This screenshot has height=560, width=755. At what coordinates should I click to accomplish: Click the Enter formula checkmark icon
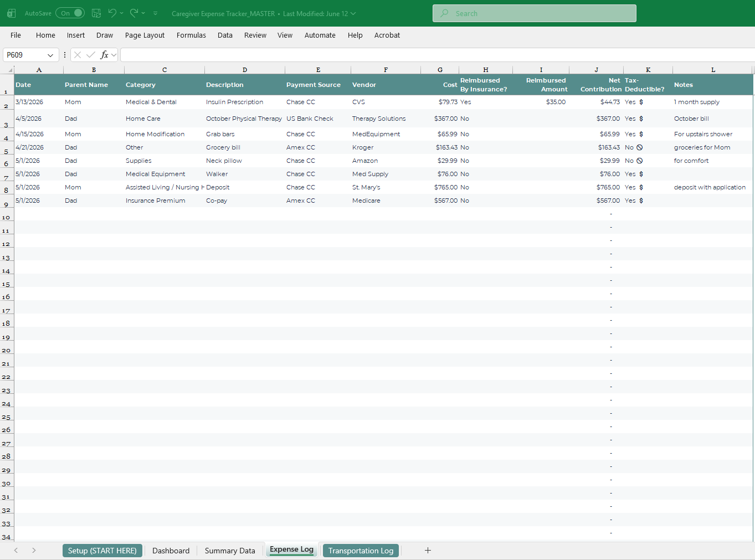coord(91,55)
